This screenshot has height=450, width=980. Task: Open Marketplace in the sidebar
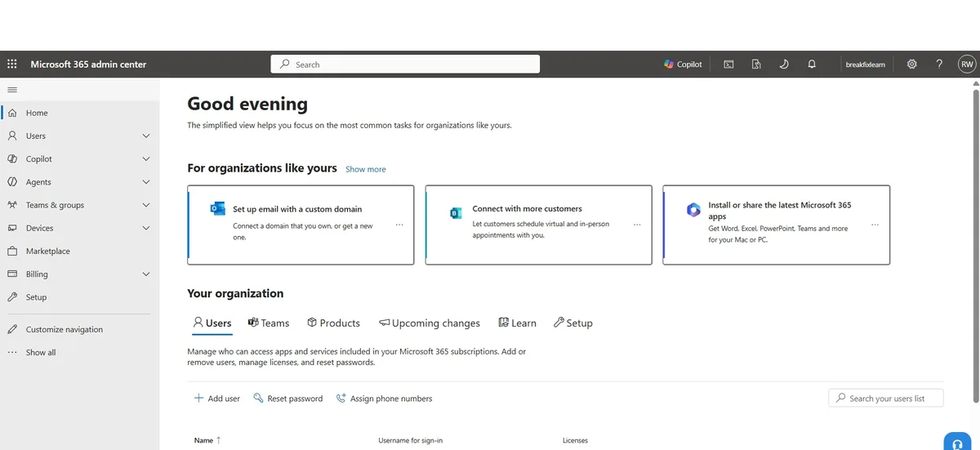tap(80, 251)
